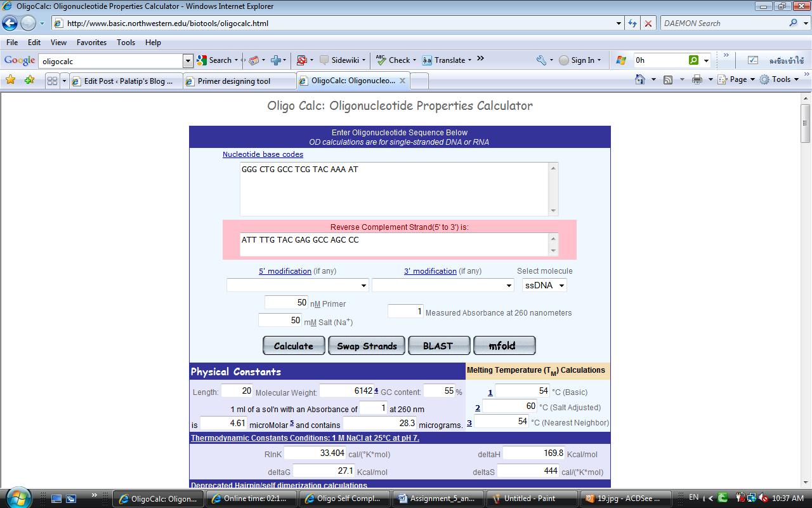Open the View menu
The height and width of the screenshot is (508, 812).
58,43
